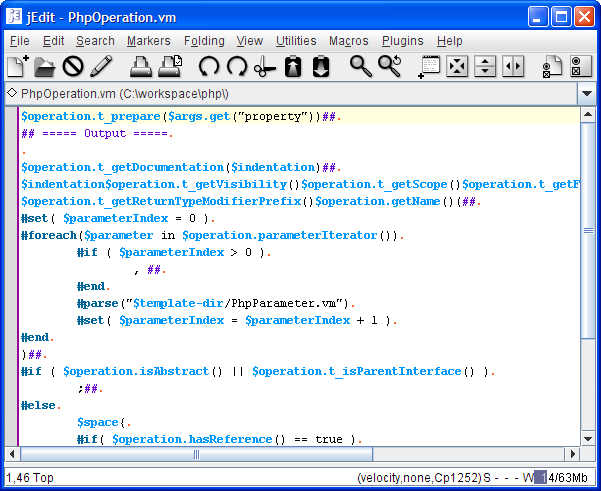Open the View menu
The image size is (601, 491).
[x=250, y=41]
